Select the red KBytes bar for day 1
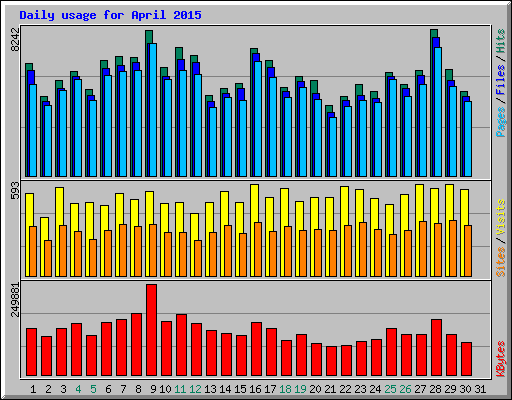Screen dimensions: 512x400 tap(31, 352)
